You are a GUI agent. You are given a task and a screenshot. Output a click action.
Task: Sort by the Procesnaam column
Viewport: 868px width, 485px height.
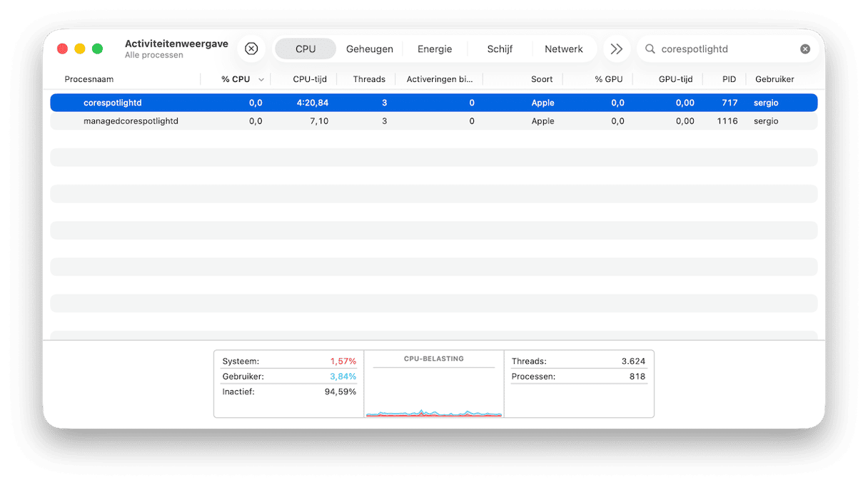(x=89, y=79)
